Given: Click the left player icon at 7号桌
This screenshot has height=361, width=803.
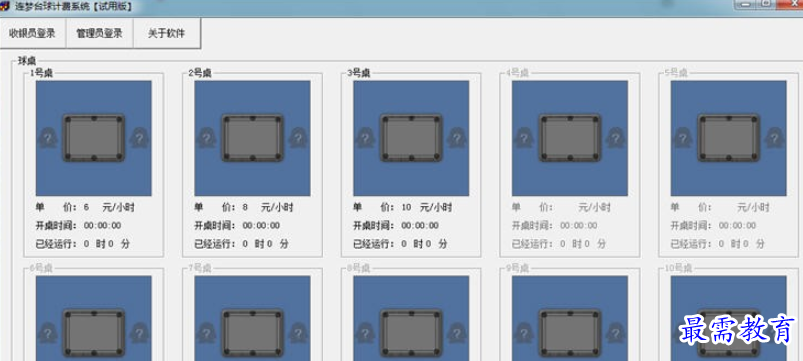Looking at the screenshot, I should click(x=206, y=333).
